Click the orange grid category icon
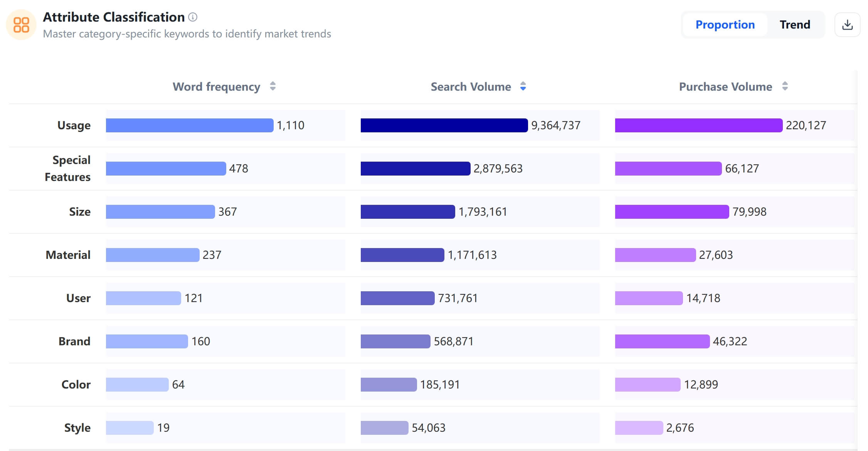This screenshot has width=868, height=451. point(21,25)
